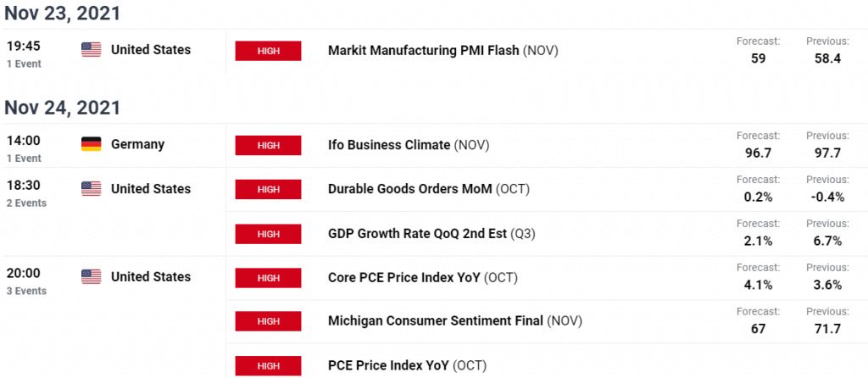Screen dimensions: 868x378
Task: Open Core PCE Price Index YoY event
Action: point(422,277)
